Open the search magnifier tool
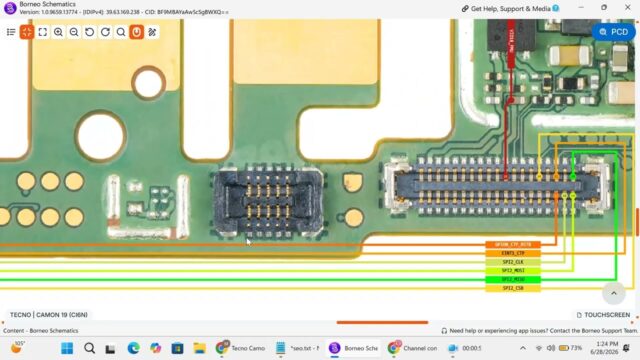 point(121,32)
